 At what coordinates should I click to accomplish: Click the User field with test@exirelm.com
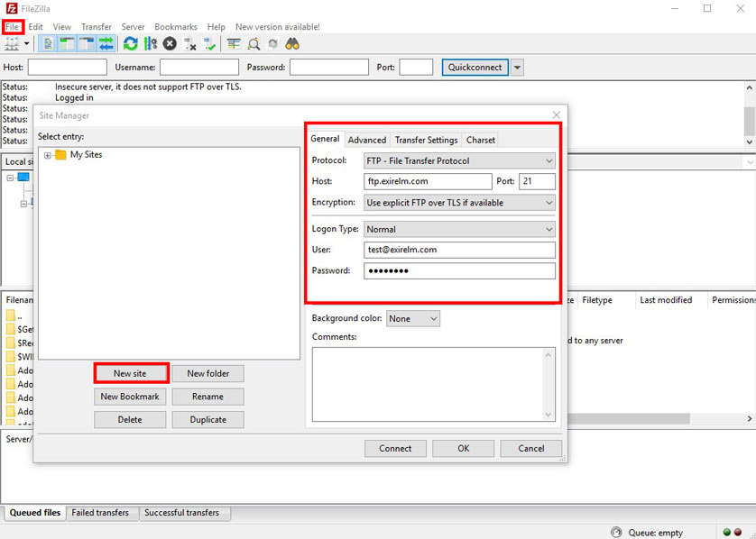tap(459, 250)
